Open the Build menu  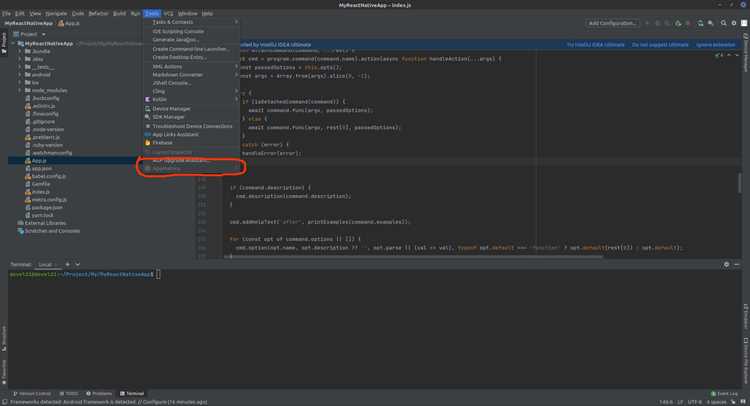point(119,13)
